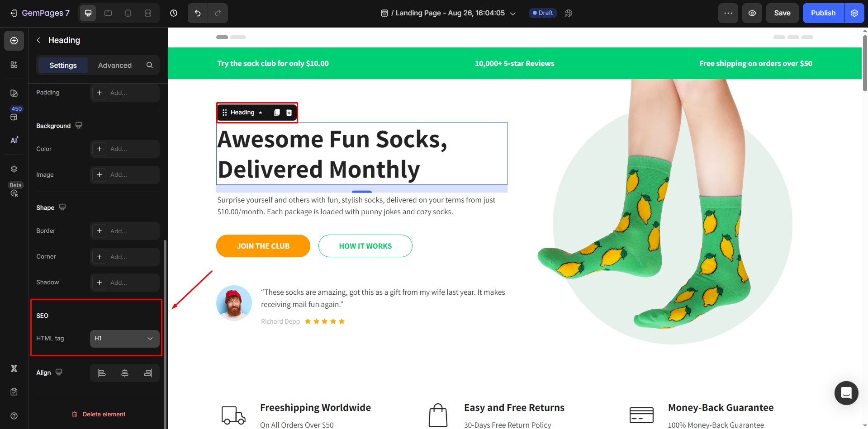The width and height of the screenshot is (868, 429).
Task: Undo the last change
Action: [x=197, y=13]
